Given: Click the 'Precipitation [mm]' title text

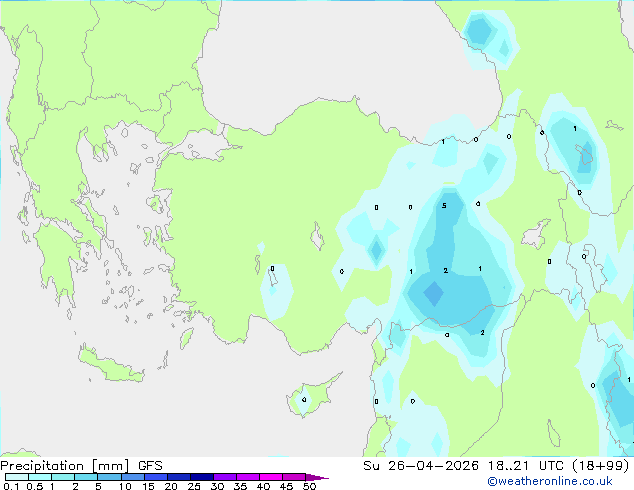Looking at the screenshot, I should [65, 466].
